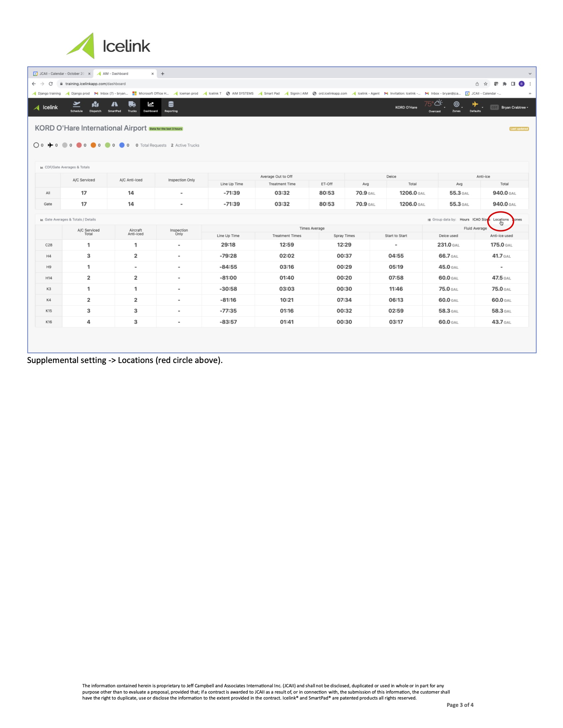Open a new browser tab
The height and width of the screenshot is (728, 563).
[x=163, y=74]
